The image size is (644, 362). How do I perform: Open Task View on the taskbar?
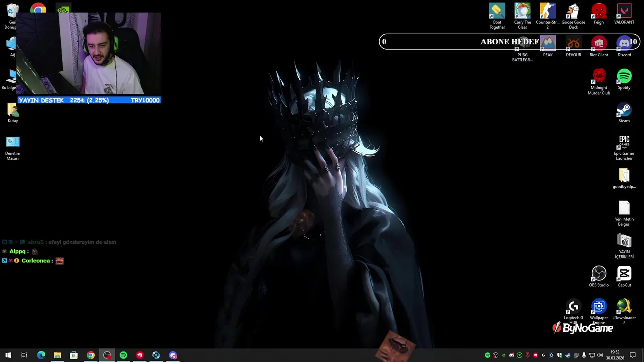click(24, 355)
